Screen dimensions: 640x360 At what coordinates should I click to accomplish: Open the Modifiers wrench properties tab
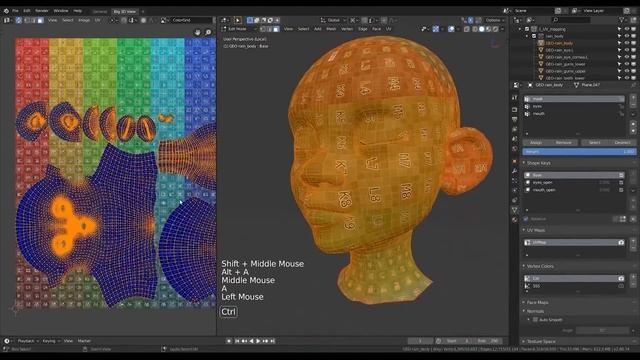point(515,170)
